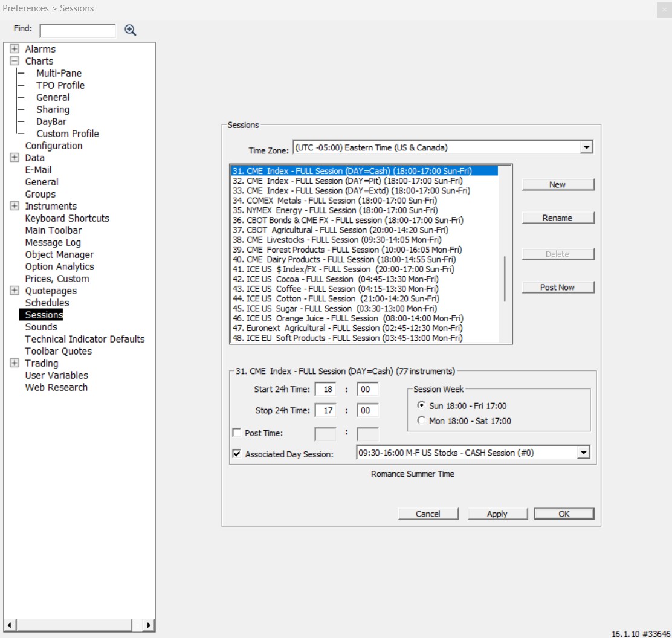Expand the Quotepages tree node
This screenshot has width=672, height=638.
coord(14,291)
